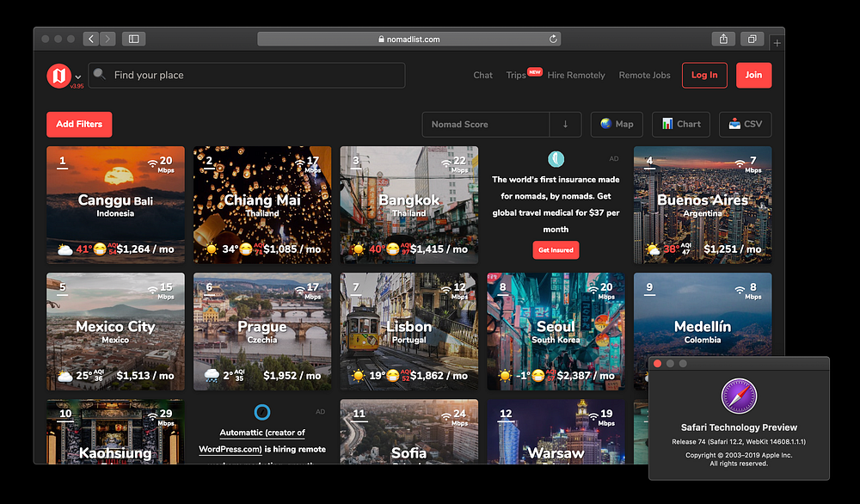Expand the dropdown arrow beside the logo
Viewport: 860px width, 504px height.
pyautogui.click(x=78, y=77)
